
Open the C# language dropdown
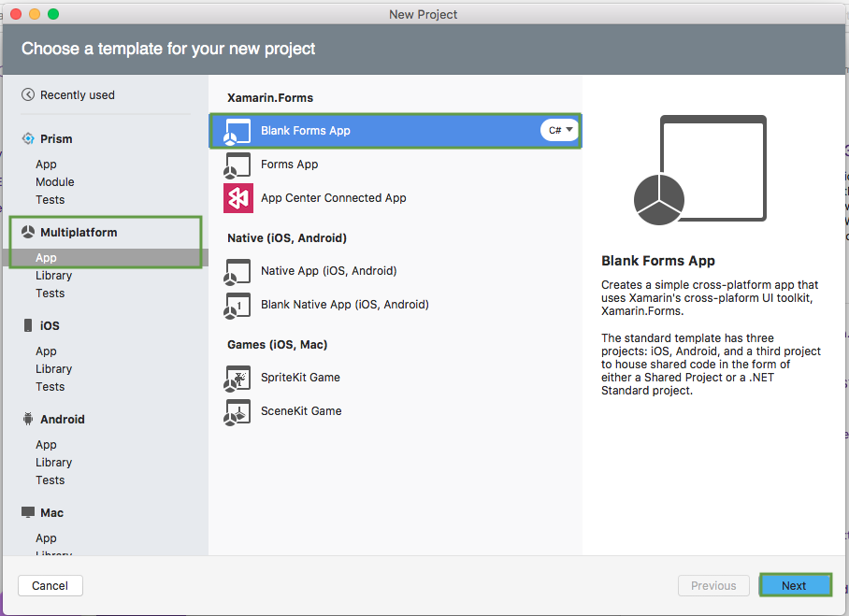point(559,130)
